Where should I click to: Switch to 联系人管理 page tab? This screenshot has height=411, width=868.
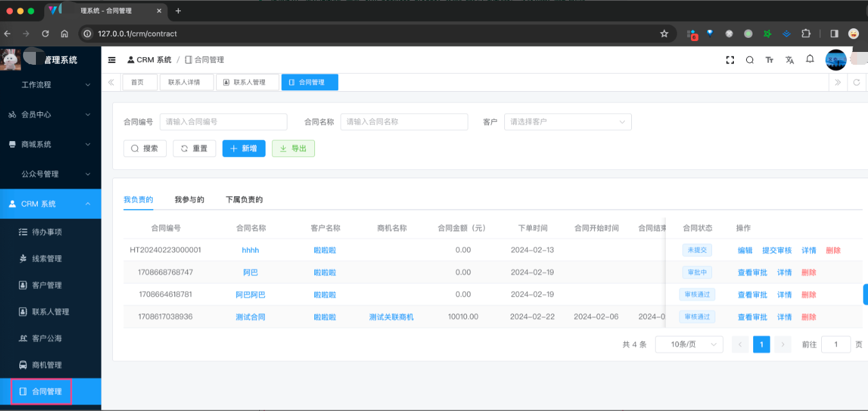pyautogui.click(x=248, y=82)
